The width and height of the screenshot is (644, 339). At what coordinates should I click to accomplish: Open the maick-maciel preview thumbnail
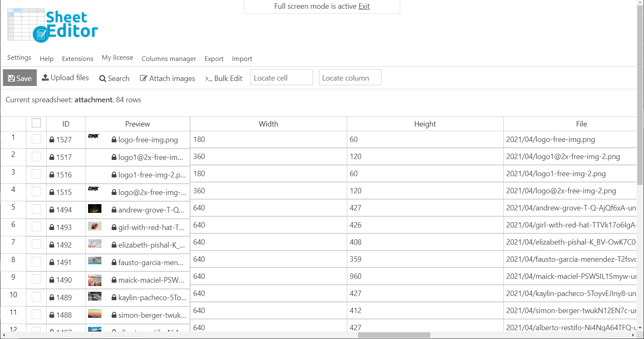[x=95, y=280]
